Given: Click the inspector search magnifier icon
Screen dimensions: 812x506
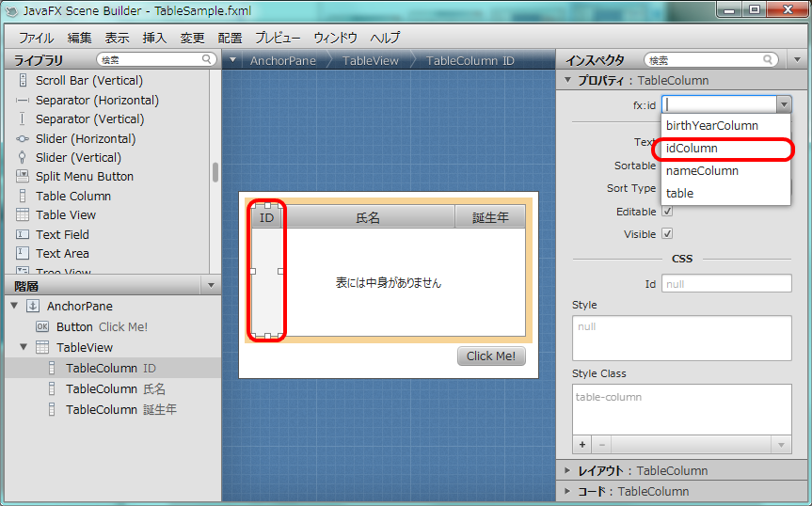Looking at the screenshot, I should pos(768,60).
